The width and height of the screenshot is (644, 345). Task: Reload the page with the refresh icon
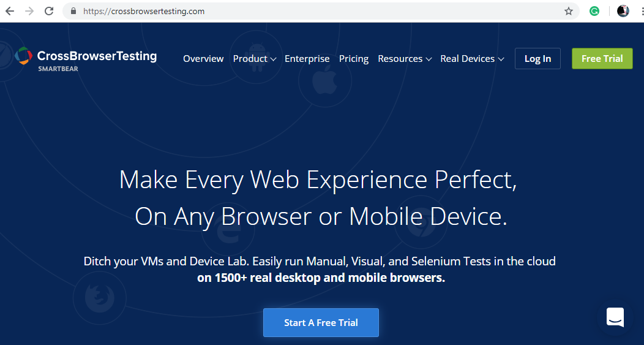pos(49,11)
